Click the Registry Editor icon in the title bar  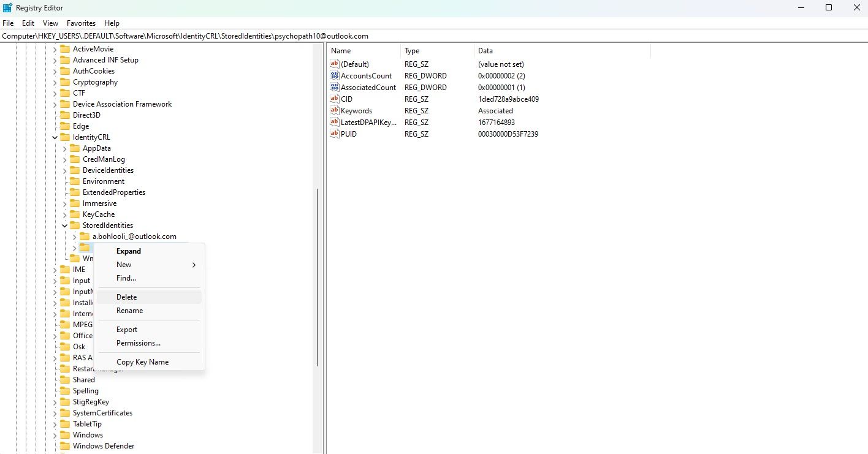(x=9, y=7)
